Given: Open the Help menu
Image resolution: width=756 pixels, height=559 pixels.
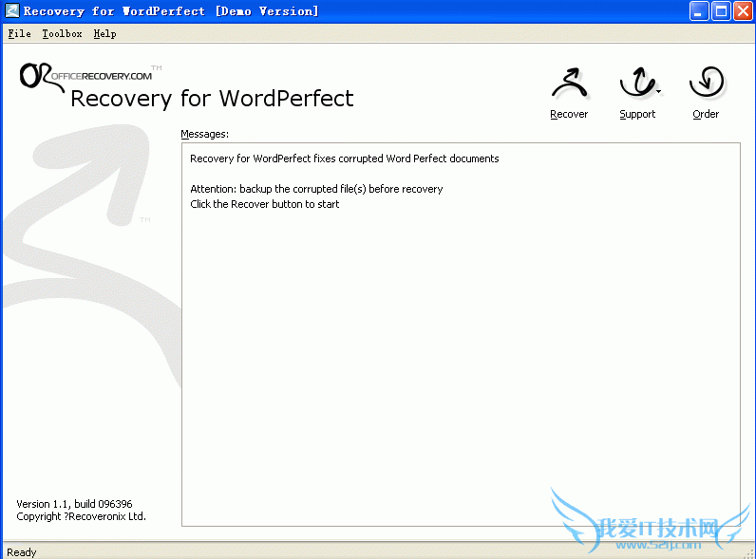Looking at the screenshot, I should point(104,33).
